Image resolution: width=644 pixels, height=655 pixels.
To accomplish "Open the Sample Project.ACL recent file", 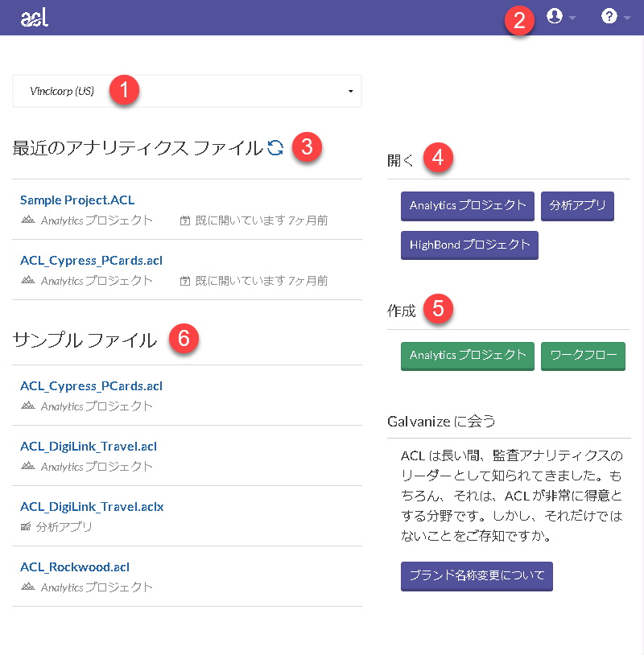I will [x=77, y=200].
